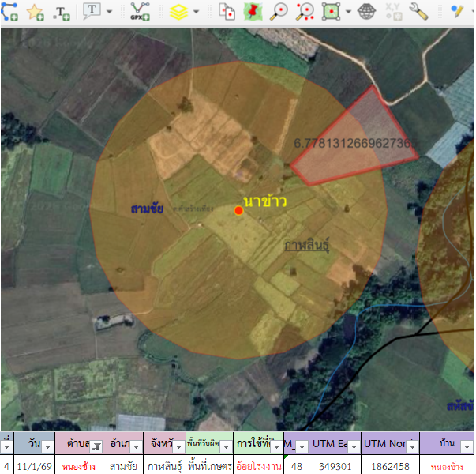This screenshot has height=474, width=476.
Task: Open the ตำบล column filter dropdown
Action: click(95, 446)
